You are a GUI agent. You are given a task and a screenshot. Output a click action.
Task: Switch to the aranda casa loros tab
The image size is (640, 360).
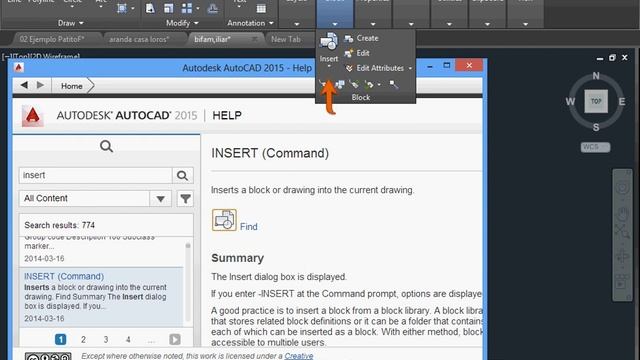[139, 40]
